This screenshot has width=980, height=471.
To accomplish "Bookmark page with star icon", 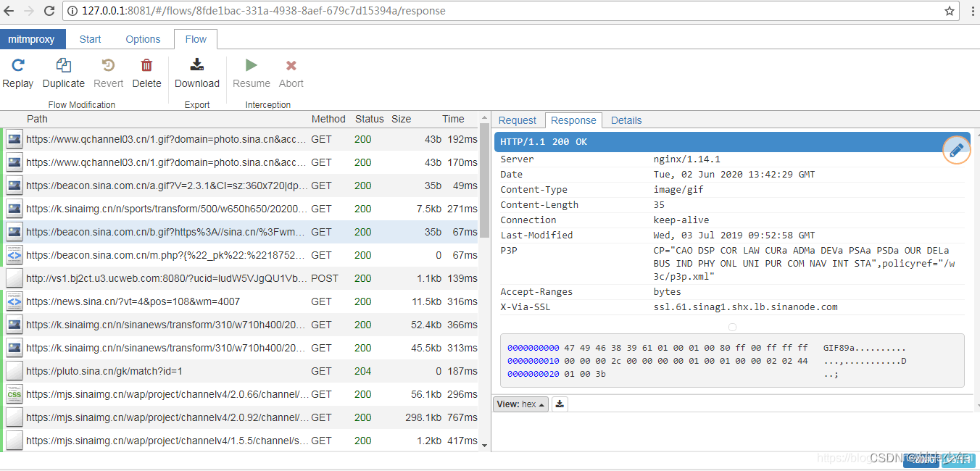I will point(950,11).
